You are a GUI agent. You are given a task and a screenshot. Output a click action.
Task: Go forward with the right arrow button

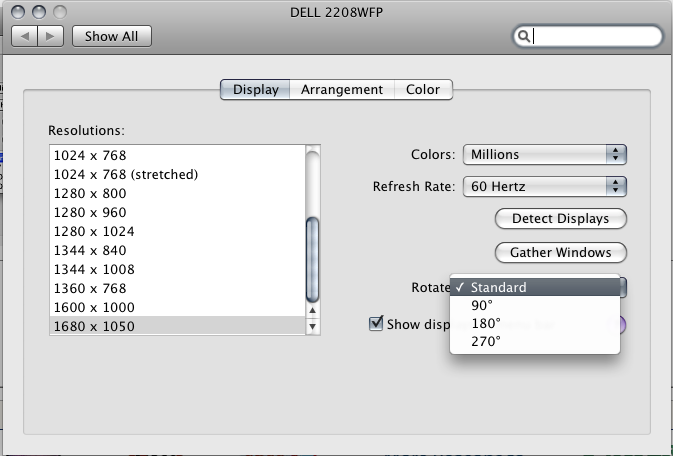[51, 36]
